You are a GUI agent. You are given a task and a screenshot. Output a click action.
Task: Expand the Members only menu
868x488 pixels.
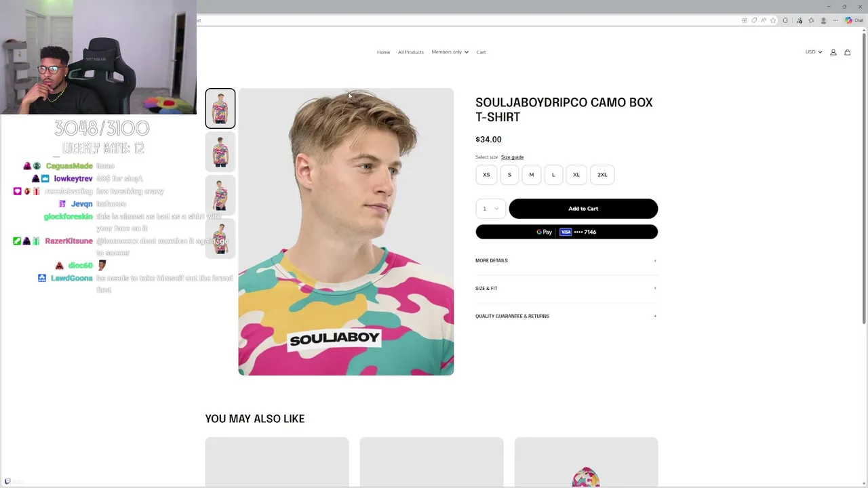[x=450, y=52]
